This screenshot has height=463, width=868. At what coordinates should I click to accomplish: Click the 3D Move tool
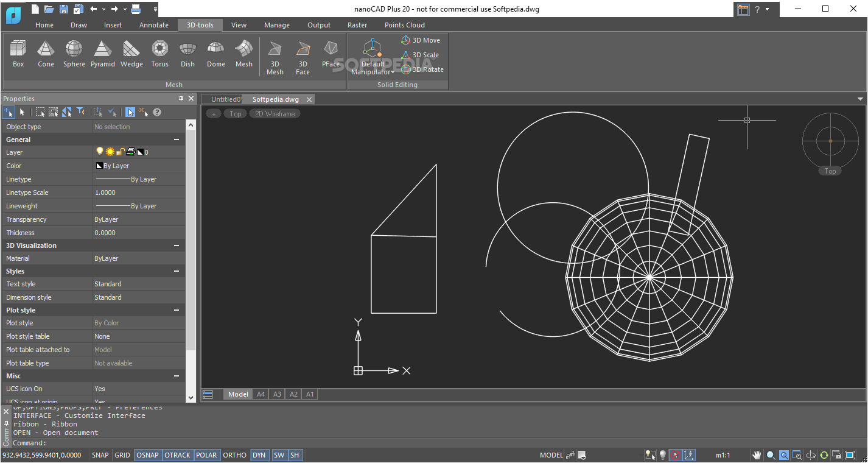[421, 40]
